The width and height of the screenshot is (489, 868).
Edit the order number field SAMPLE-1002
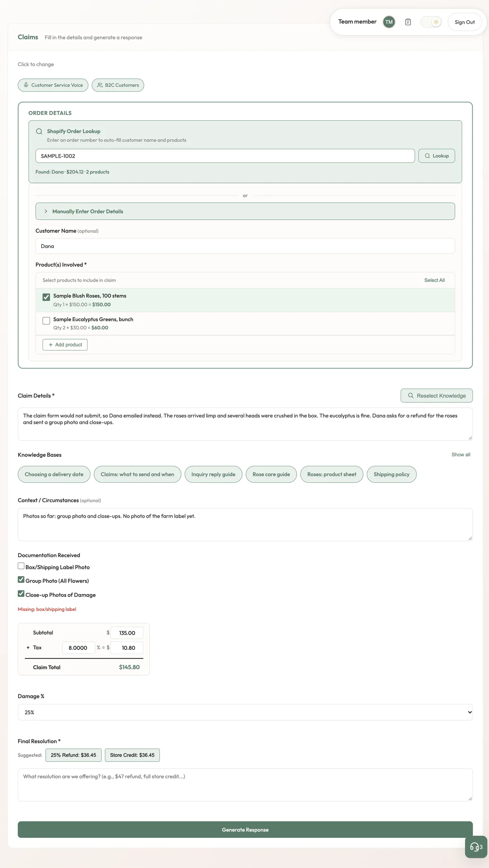tap(225, 156)
